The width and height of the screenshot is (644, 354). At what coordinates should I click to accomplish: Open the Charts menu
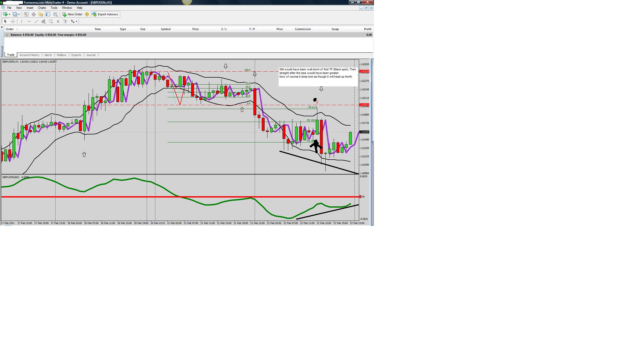pos(42,8)
